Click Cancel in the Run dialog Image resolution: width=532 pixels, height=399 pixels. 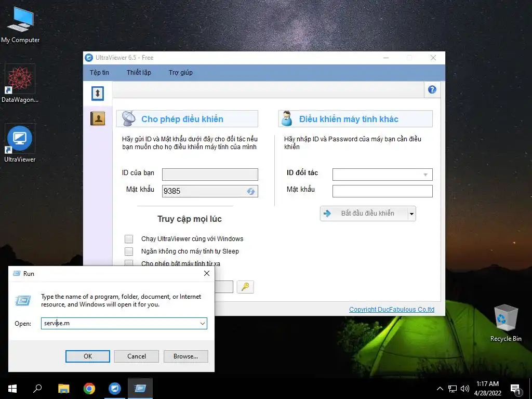137,356
